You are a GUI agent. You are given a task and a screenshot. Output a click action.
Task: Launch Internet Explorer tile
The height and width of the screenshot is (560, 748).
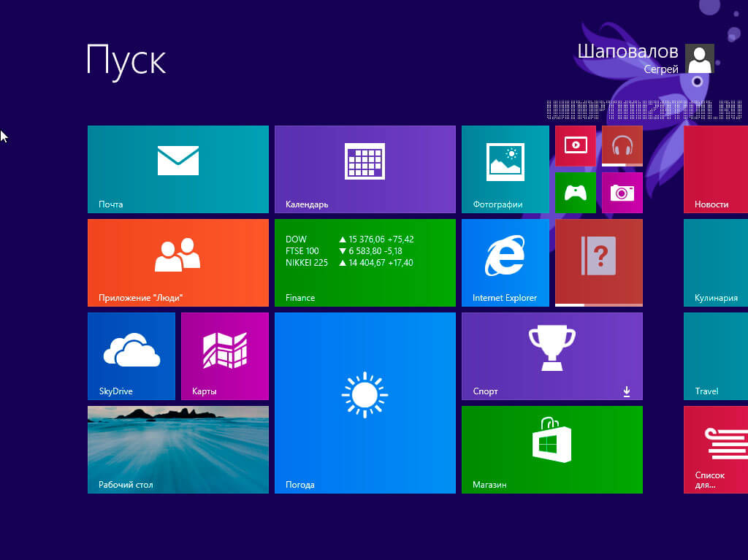point(505,262)
